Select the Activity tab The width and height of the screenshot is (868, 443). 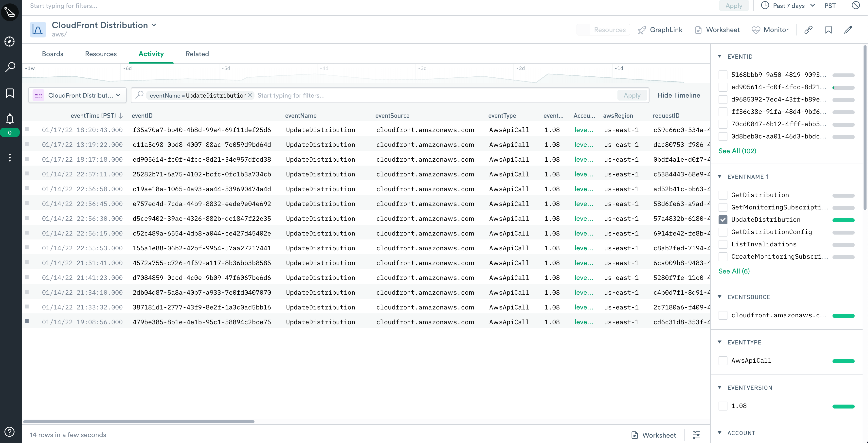pos(151,54)
